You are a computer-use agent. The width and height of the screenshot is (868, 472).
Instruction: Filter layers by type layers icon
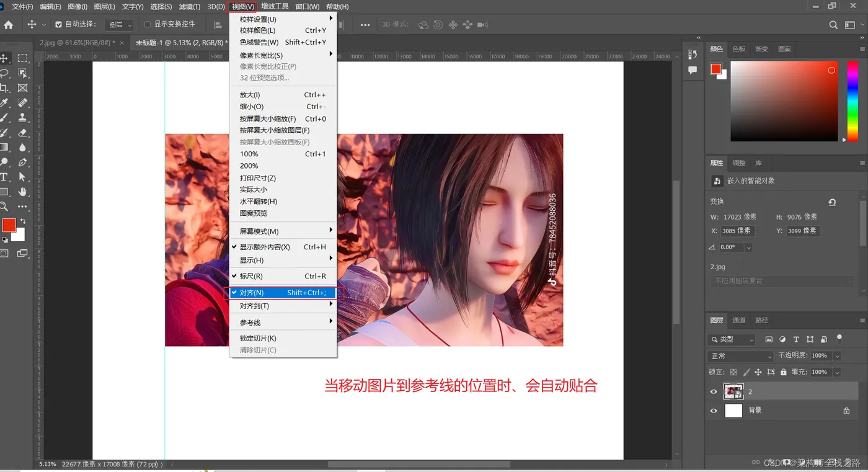point(796,339)
